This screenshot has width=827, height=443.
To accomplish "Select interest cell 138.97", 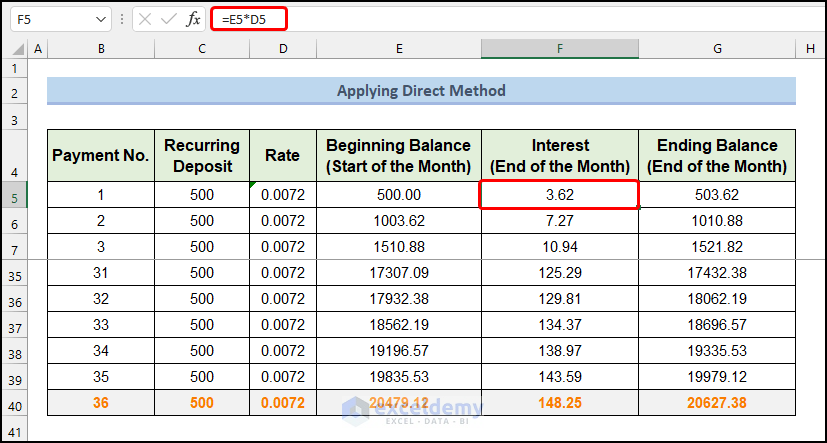I will (x=560, y=350).
